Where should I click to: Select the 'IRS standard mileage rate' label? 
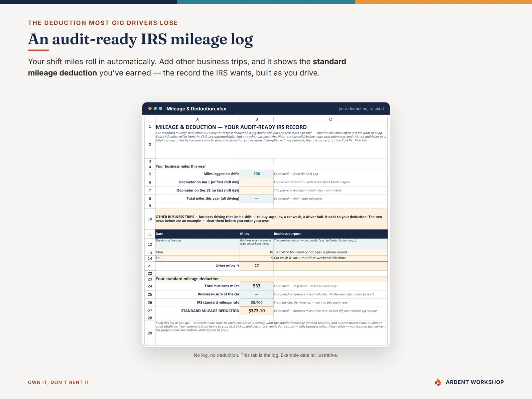(218, 303)
